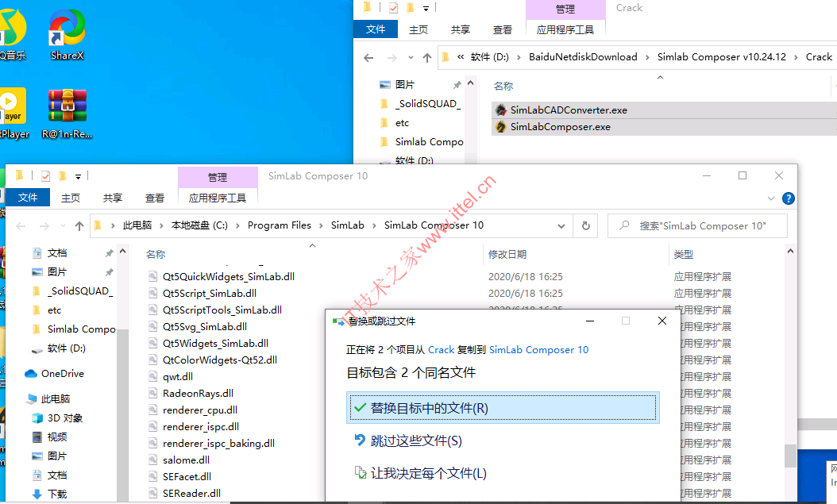837x504 pixels.
Task: Select 视频 in the navigation pane
Action: 50,437
